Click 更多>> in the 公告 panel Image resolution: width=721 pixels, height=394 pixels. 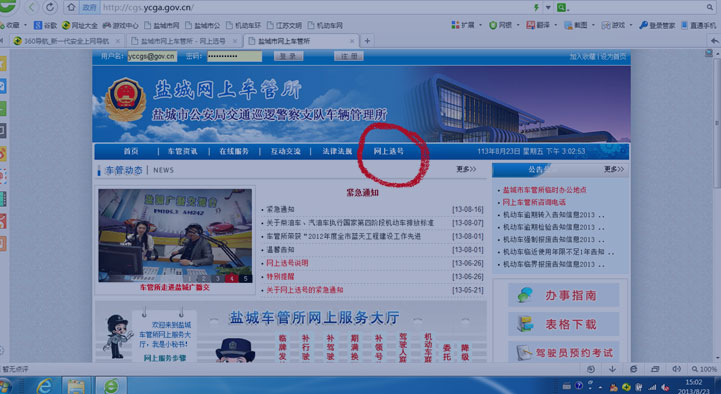coord(614,169)
